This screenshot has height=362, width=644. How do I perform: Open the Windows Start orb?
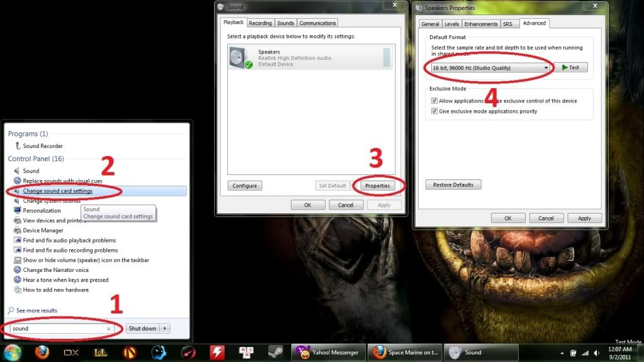(x=13, y=353)
